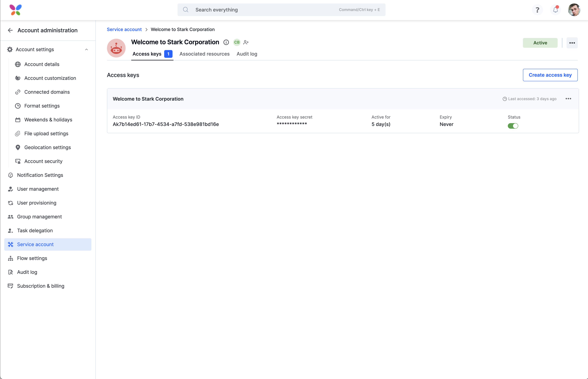The image size is (588, 379).
Task: Open the access key row options menu
Action: pyautogui.click(x=568, y=99)
